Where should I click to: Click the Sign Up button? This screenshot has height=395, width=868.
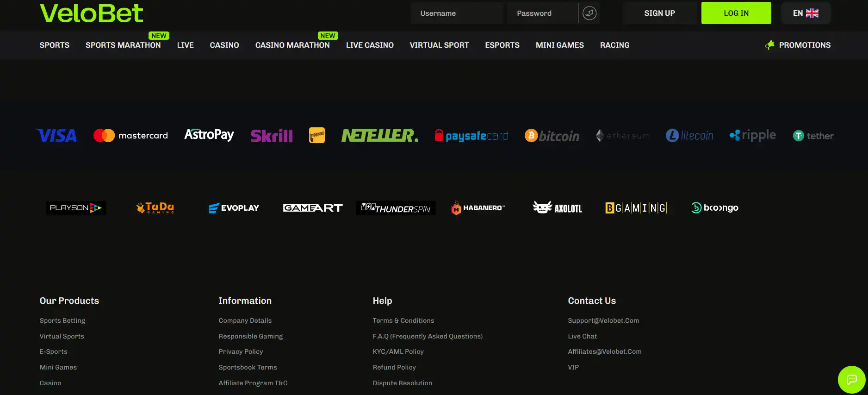click(x=660, y=13)
